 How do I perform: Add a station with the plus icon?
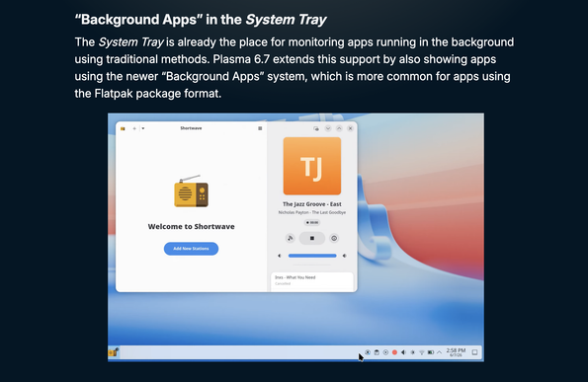(134, 128)
